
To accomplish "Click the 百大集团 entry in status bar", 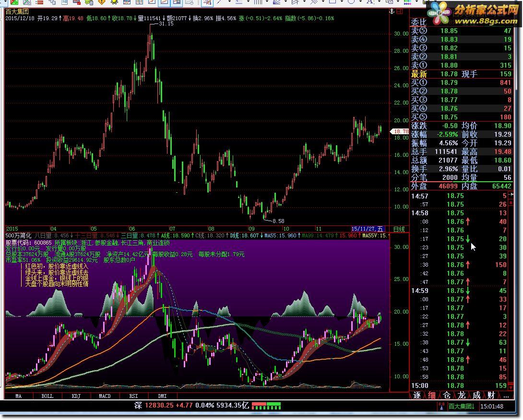I will [462, 406].
